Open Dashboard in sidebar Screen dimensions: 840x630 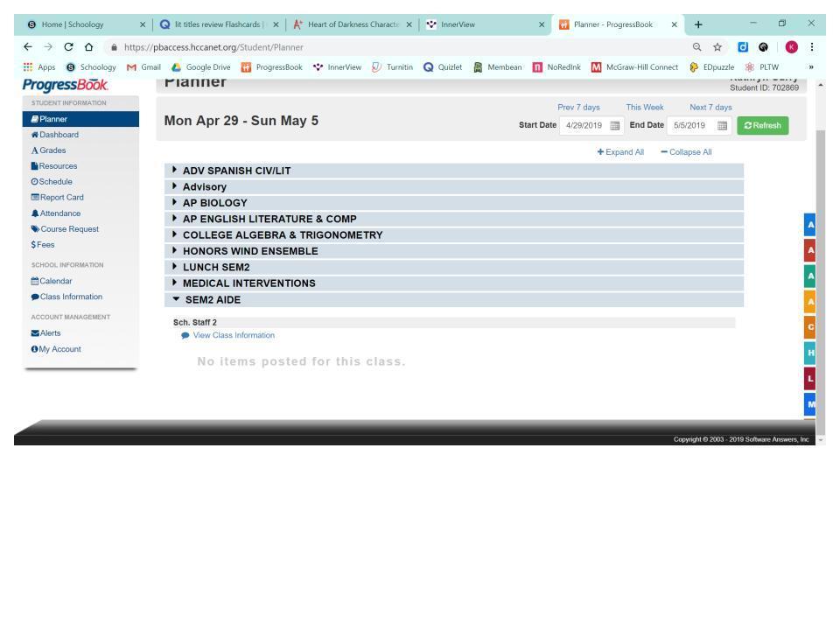pos(54,135)
